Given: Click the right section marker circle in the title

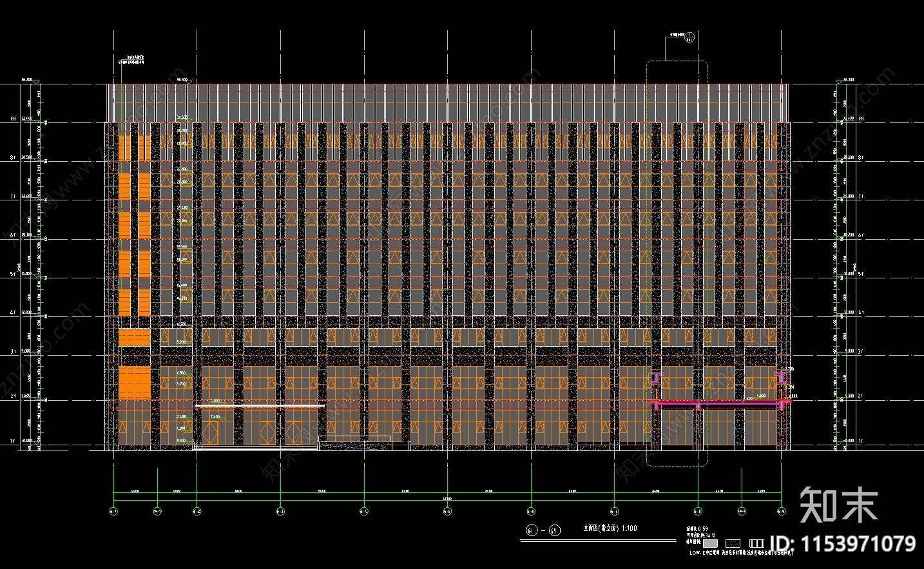Looking at the screenshot, I should (555, 530).
